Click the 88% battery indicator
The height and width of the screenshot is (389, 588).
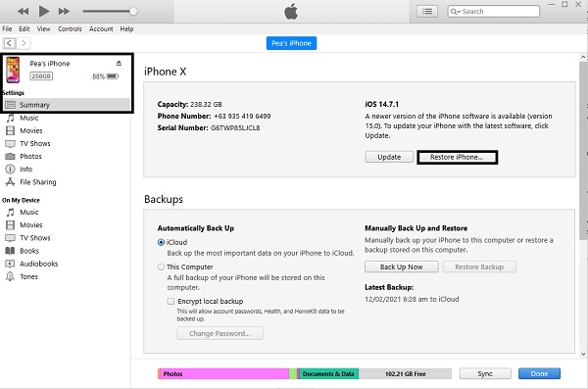[106, 76]
